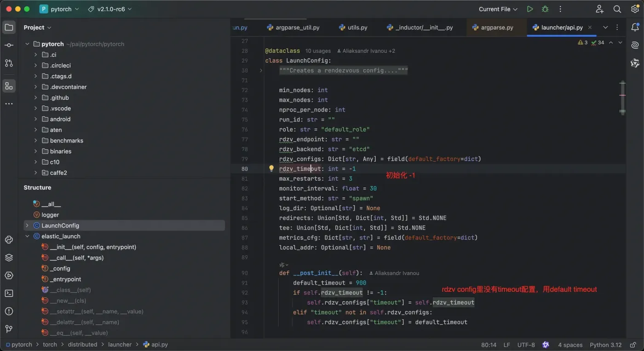Viewport: 644px width, 351px height.
Task: Open the Notifications bell panel
Action: (x=635, y=28)
